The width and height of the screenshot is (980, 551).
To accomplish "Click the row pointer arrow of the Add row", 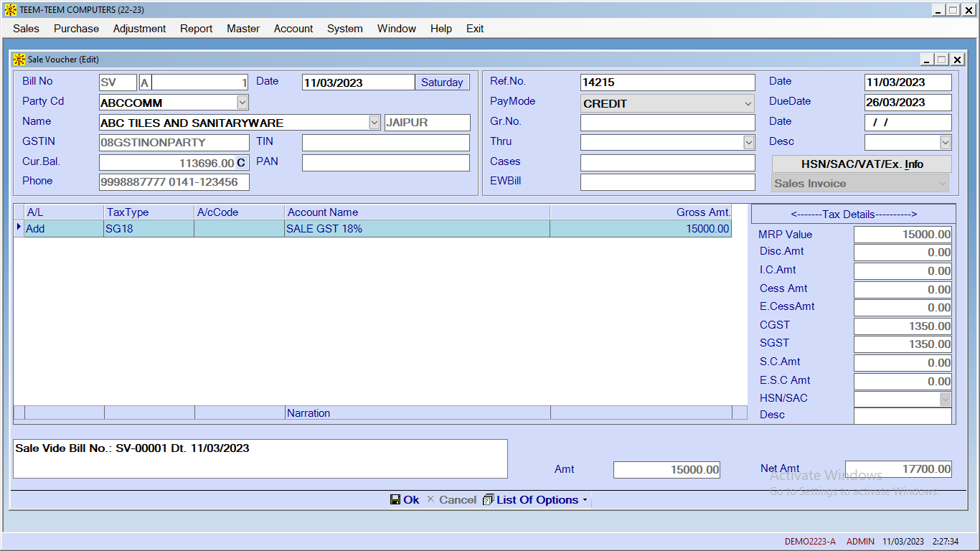I will (19, 227).
